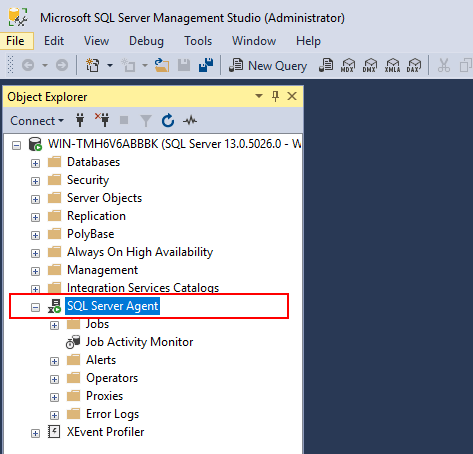Viewport: 473px width, 454px height.
Task: Open the Add New Item dropdown arrow
Action: point(145,65)
